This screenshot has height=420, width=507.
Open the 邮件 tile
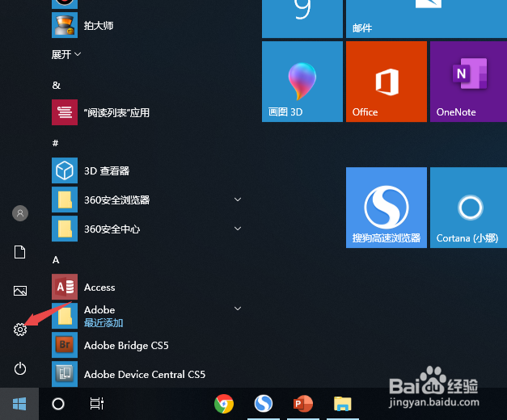pyautogui.click(x=426, y=19)
